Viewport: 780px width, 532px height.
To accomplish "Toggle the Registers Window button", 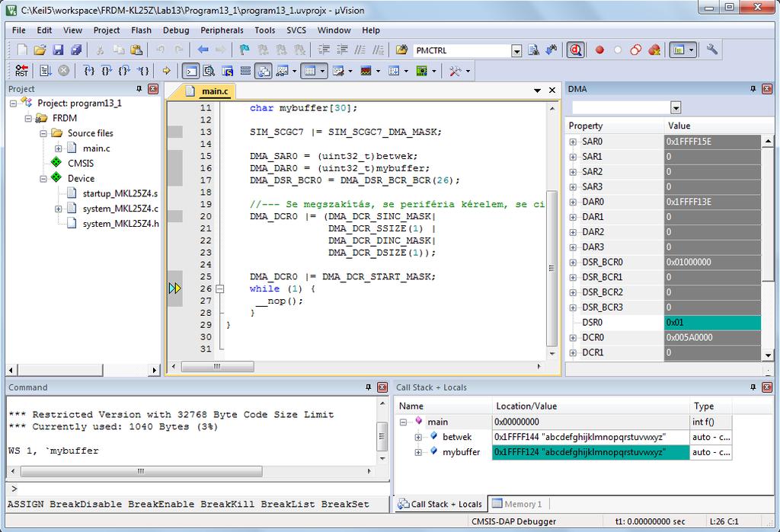I will point(245,71).
